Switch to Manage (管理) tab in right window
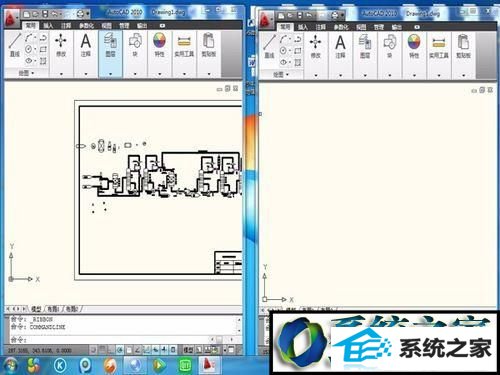The width and height of the screenshot is (500, 375). 379,27
